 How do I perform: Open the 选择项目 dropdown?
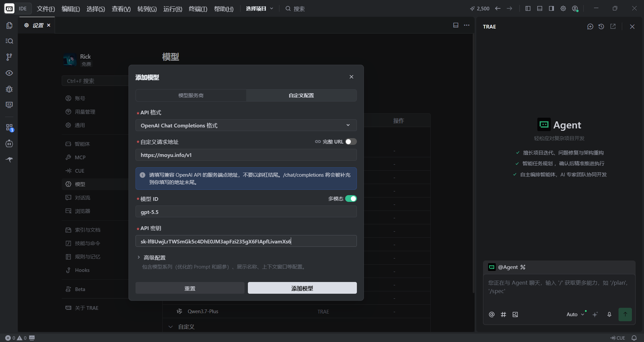coord(259,9)
